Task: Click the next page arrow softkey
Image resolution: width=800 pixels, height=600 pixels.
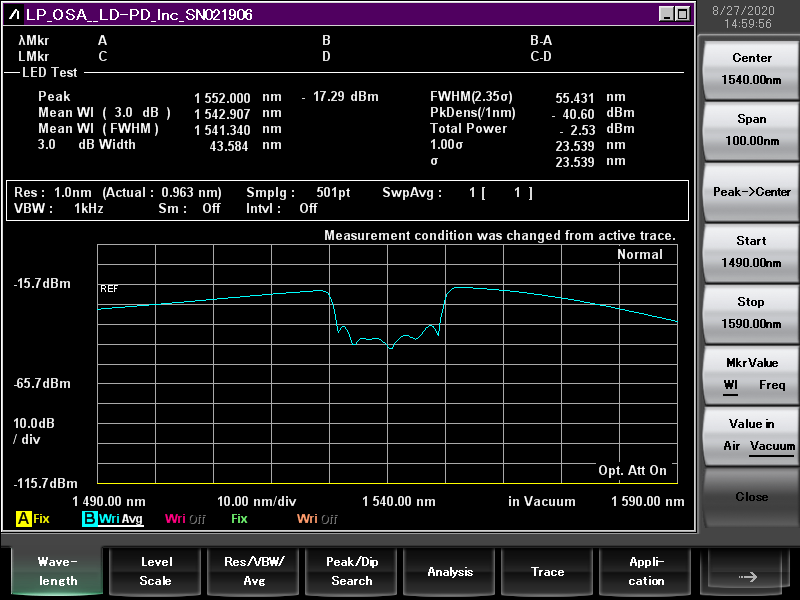Action: point(750,576)
